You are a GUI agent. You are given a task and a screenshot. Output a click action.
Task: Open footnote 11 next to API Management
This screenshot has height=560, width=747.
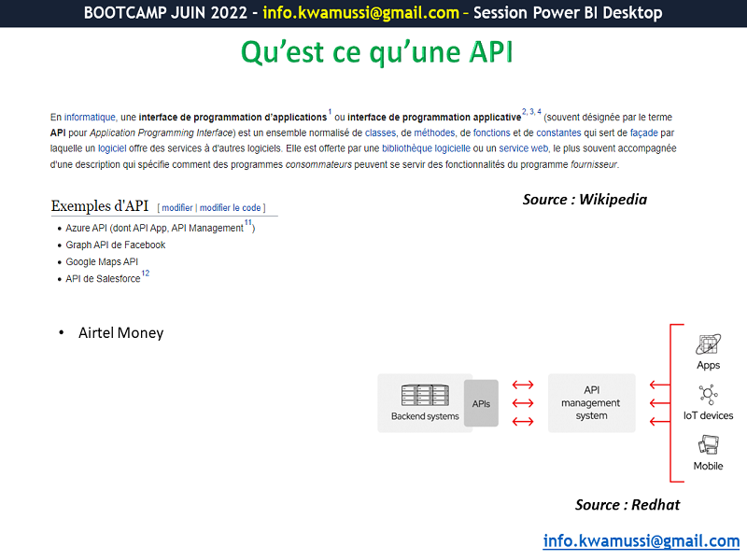247,224
